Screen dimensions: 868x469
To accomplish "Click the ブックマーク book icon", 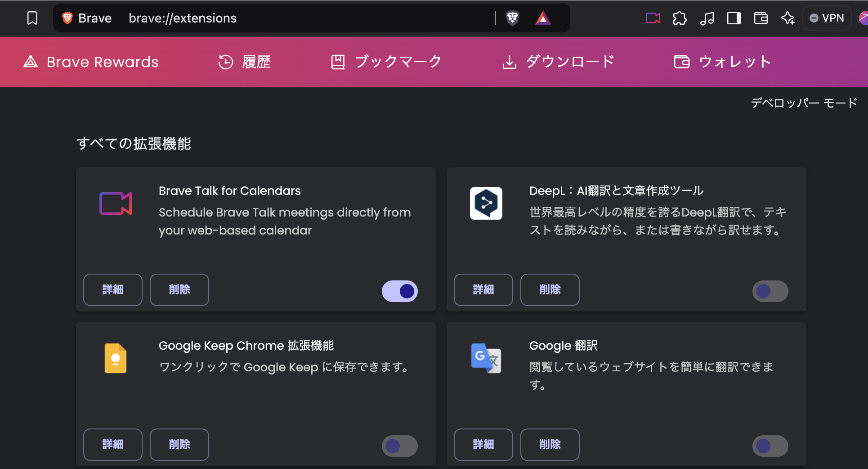I will click(338, 62).
